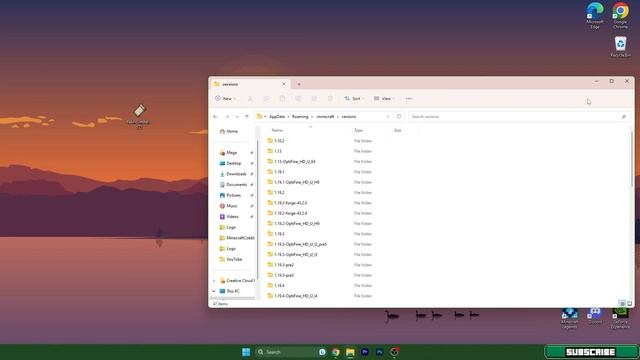Open the Sort dropdown menu

(354, 99)
